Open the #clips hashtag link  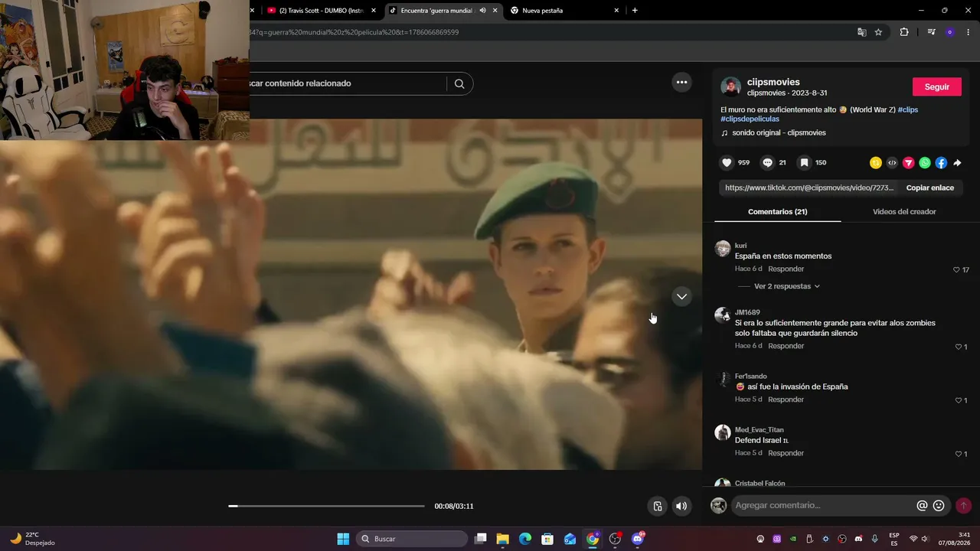(x=908, y=109)
